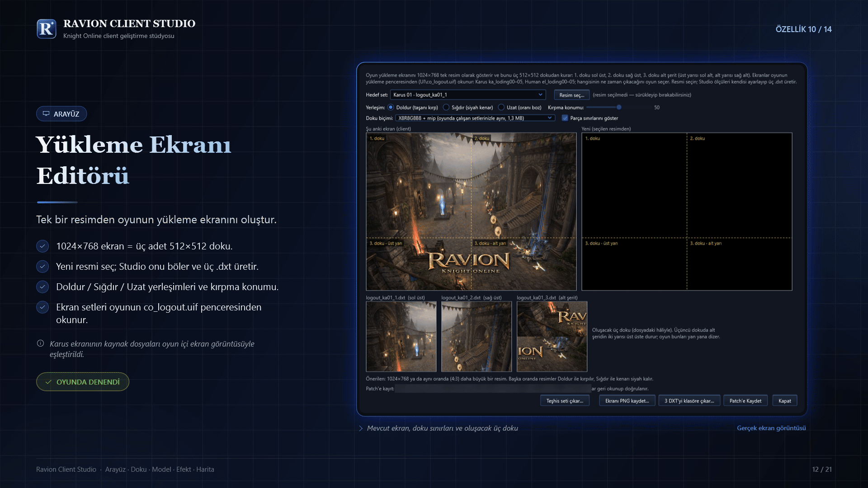Viewport: 868px width, 488px height.
Task: Click the logout_ka01_2.dxt thumbnail
Action: 476,337
